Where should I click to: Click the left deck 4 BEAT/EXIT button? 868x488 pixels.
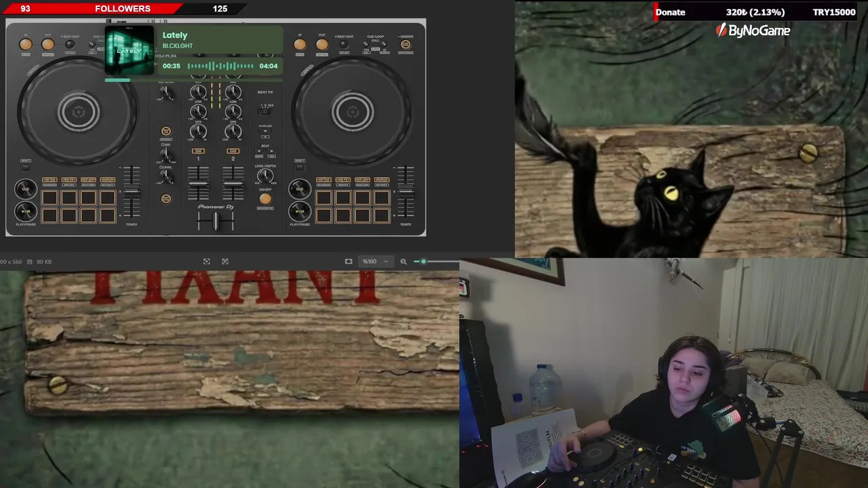click(70, 45)
